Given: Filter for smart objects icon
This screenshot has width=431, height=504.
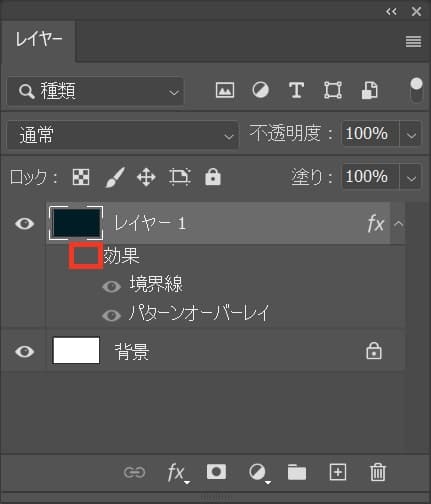Looking at the screenshot, I should pyautogui.click(x=370, y=90).
